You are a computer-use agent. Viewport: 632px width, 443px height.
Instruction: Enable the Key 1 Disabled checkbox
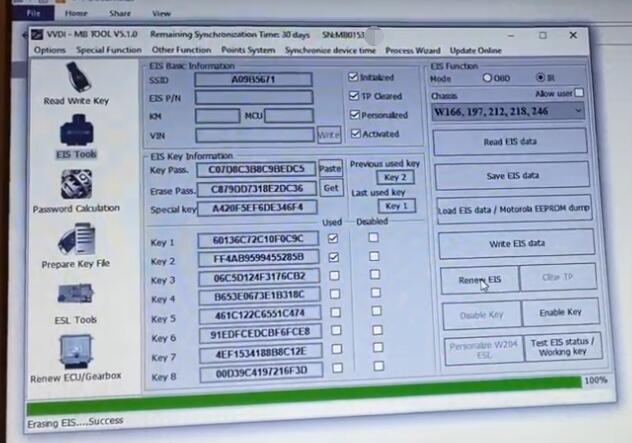[373, 238]
